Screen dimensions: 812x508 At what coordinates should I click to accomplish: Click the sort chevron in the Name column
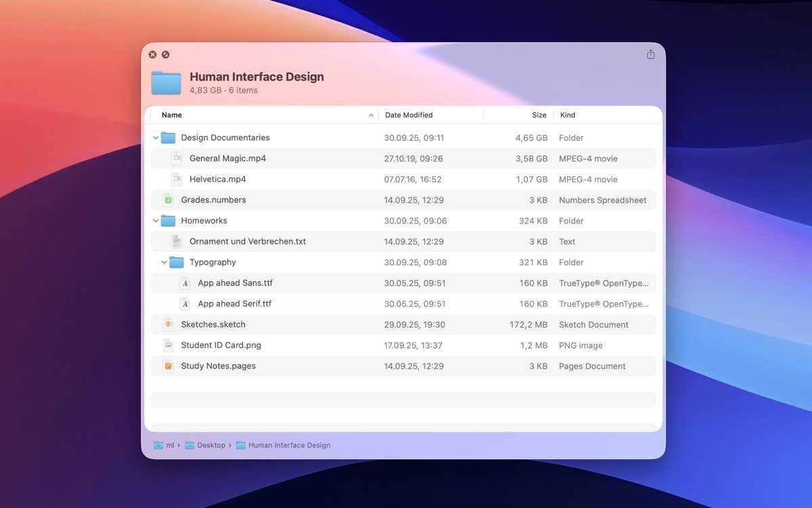pyautogui.click(x=371, y=114)
